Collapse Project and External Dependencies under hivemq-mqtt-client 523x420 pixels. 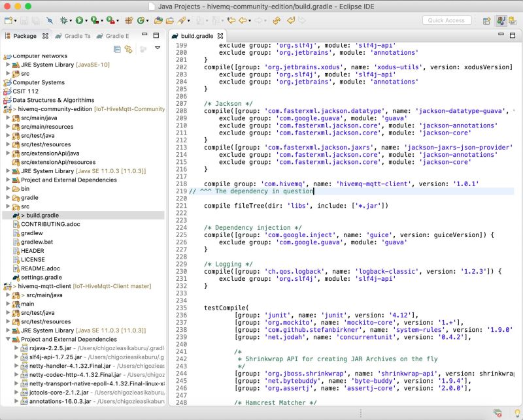click(x=8, y=339)
